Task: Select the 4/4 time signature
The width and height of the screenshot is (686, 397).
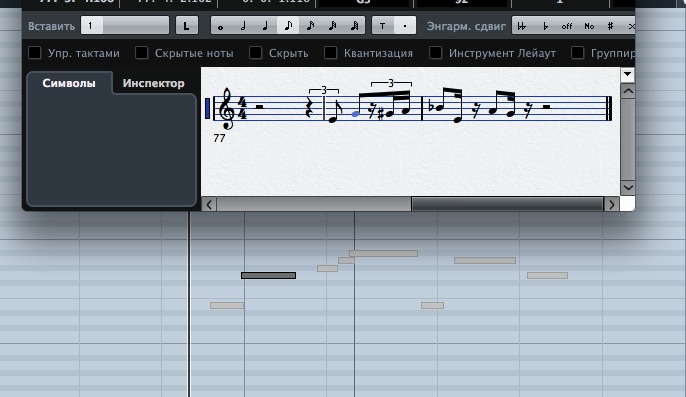Action: [242, 109]
